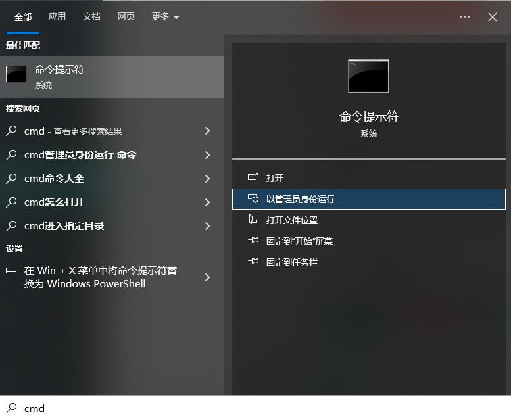
Task: Expand arrow for cmd命令大全 suggestion
Action: tap(207, 179)
